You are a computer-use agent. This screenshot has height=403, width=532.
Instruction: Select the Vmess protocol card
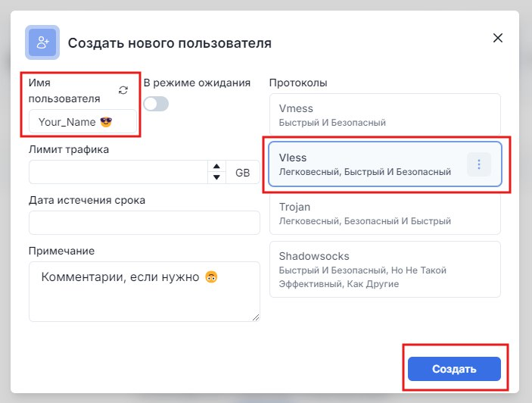[385, 114]
